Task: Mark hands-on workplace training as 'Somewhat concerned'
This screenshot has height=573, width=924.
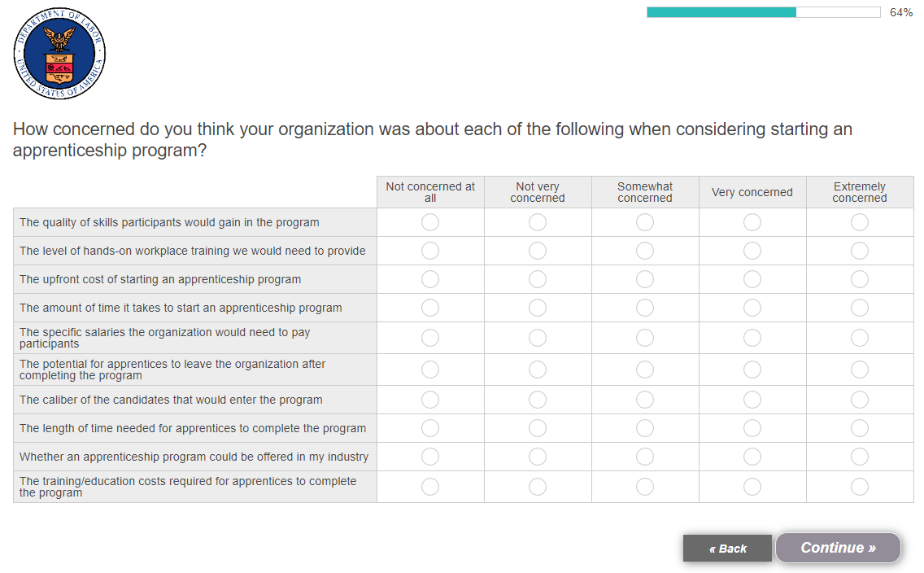Action: pos(645,251)
